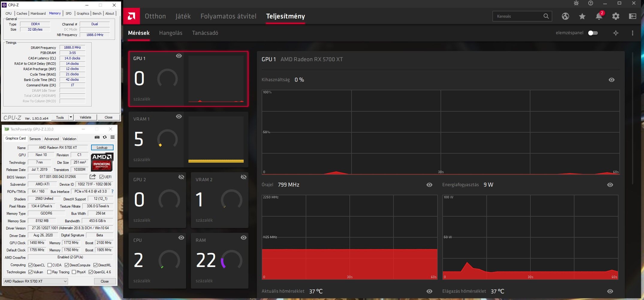Image resolution: width=644 pixels, height=300 pixels.
Task: Select the GPU 1 metric tile
Action: (188, 79)
